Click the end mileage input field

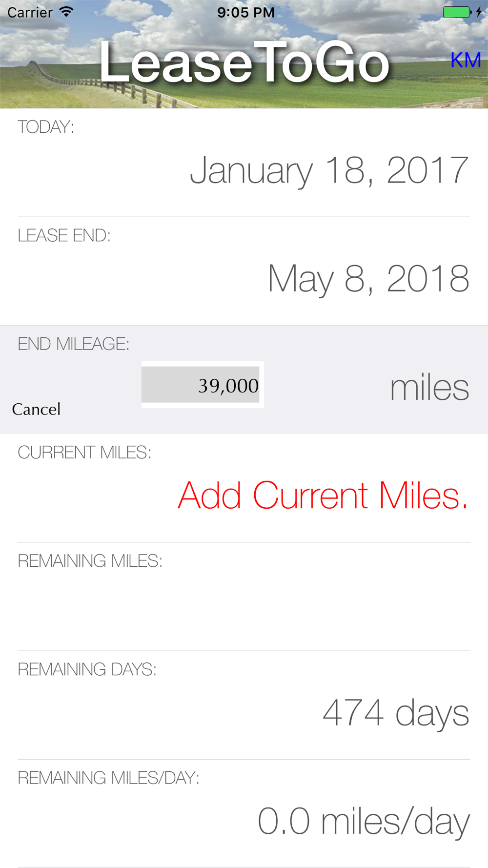coord(201,385)
